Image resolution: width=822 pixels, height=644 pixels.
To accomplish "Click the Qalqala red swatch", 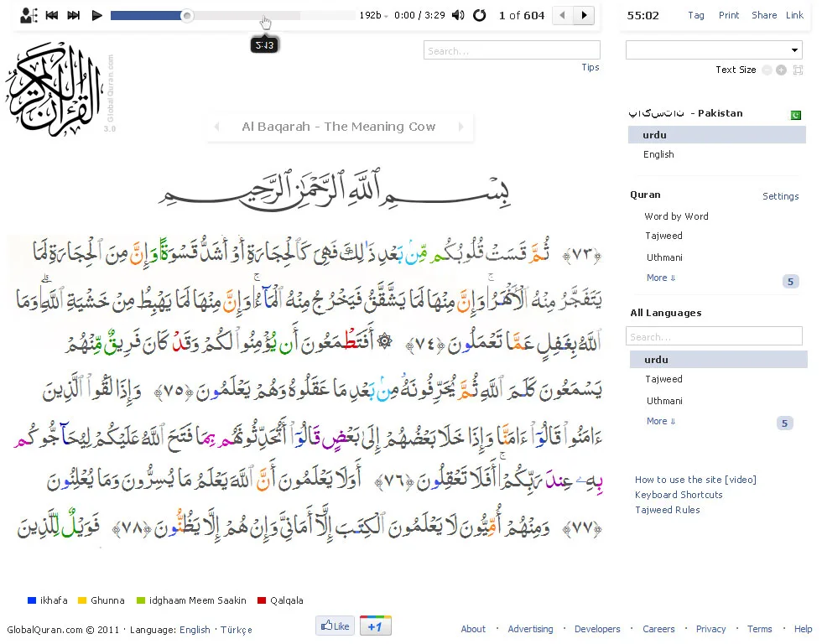I will (262, 600).
